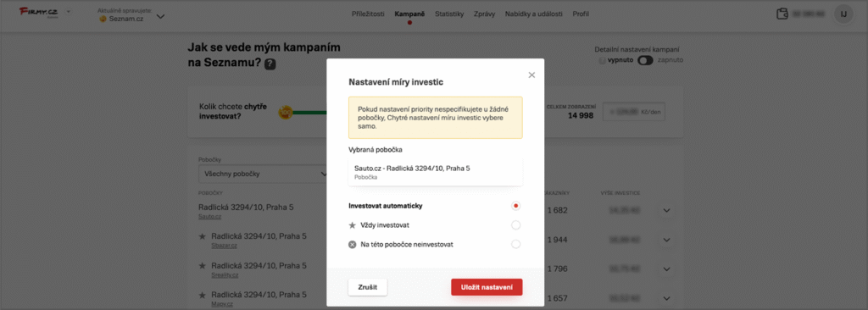
Task: Click the crossed circle neinvestovat icon
Action: click(x=352, y=244)
